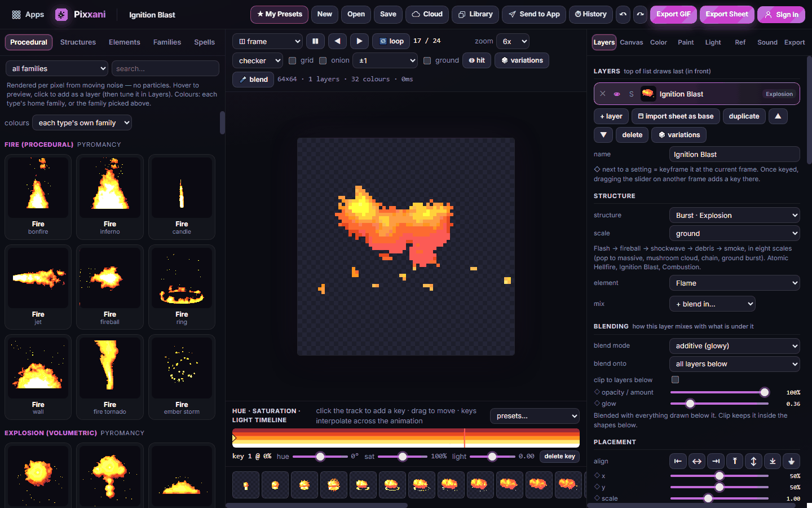This screenshot has width=812, height=508.
Task: Click the duplicate layer button
Action: pyautogui.click(x=744, y=116)
